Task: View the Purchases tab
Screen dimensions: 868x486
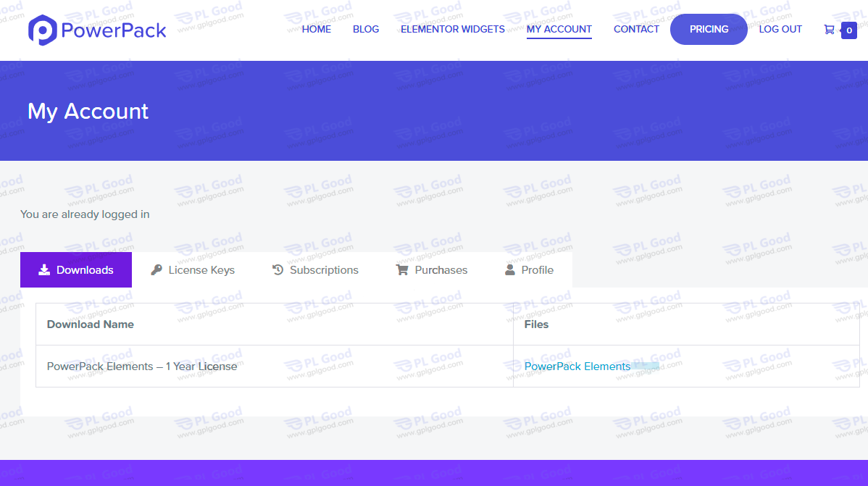Action: click(x=432, y=270)
